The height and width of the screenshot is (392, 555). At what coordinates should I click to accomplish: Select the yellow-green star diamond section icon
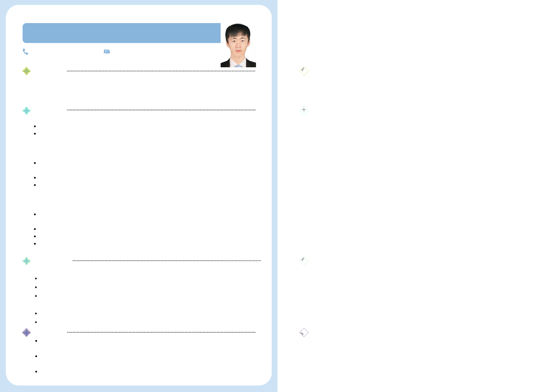tap(26, 71)
